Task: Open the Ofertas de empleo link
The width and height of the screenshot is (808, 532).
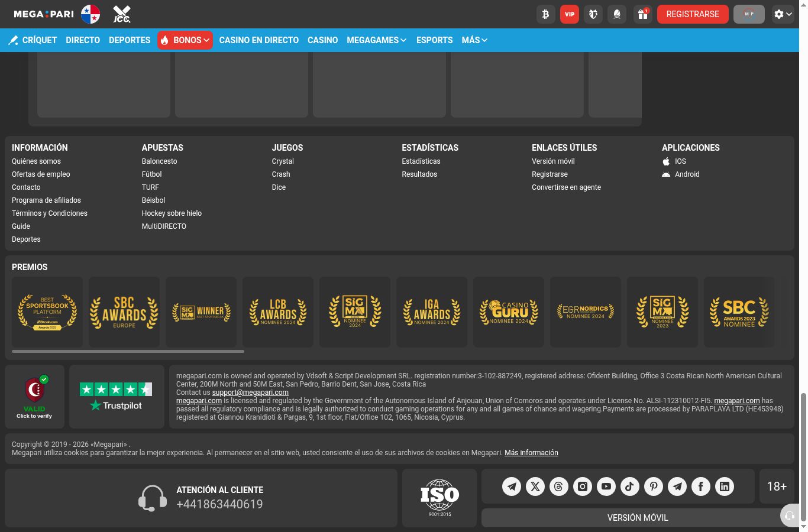Action: point(41,174)
